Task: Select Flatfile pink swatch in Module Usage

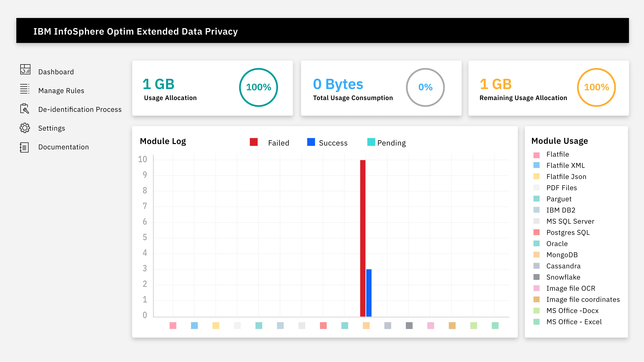Action: tap(537, 155)
